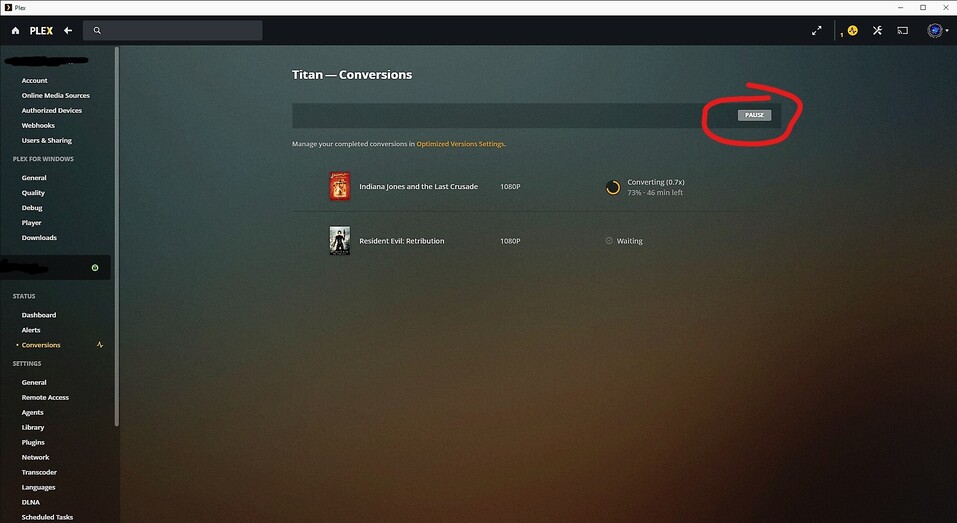The height and width of the screenshot is (523, 957).
Task: Click the search magnifier icon
Action: (x=97, y=31)
